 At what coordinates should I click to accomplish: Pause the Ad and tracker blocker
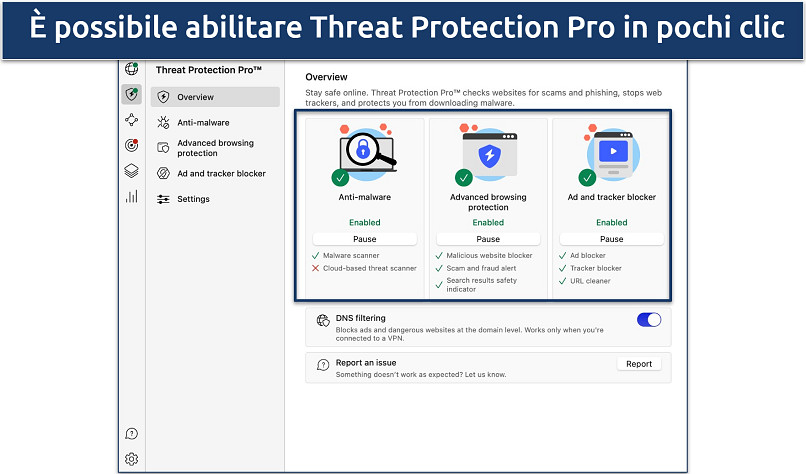[611, 239]
